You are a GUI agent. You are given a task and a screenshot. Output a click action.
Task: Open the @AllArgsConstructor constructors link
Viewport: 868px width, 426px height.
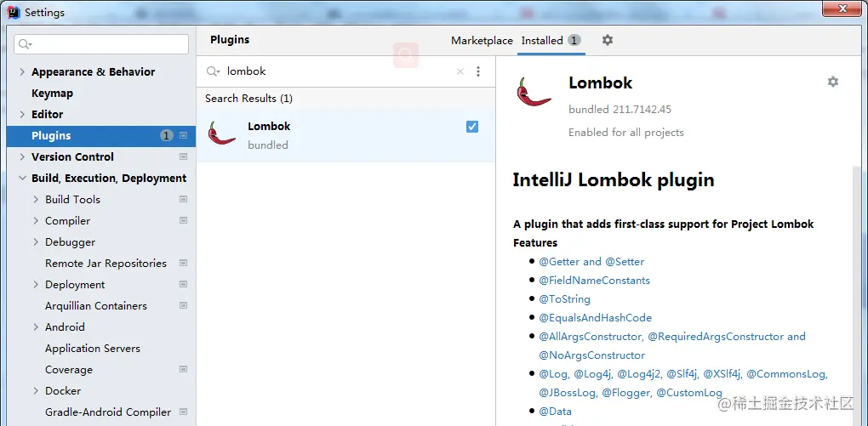672,346
